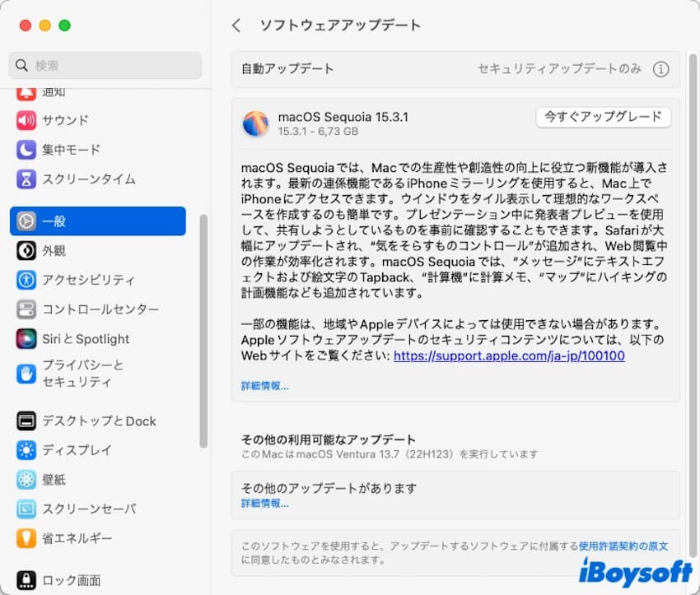Click the search magnifier icon
The height and width of the screenshot is (595, 700).
pyautogui.click(x=21, y=65)
